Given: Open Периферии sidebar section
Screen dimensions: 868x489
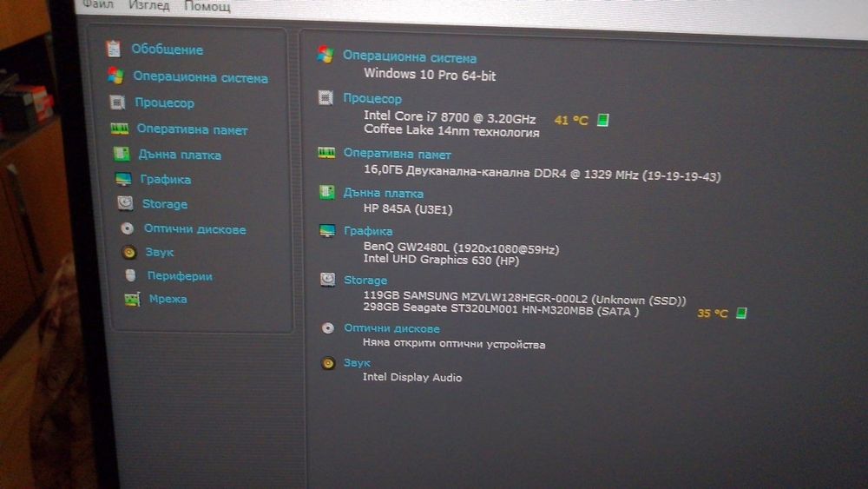Looking at the screenshot, I should [180, 276].
